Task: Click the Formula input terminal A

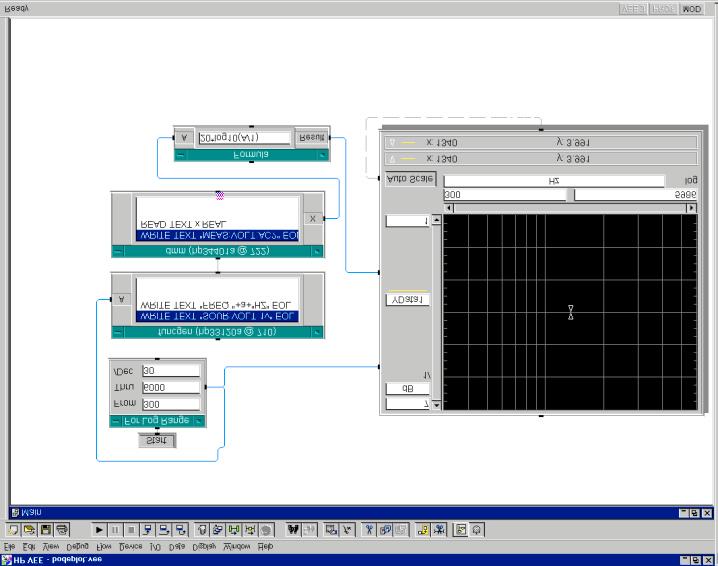Action: (x=184, y=137)
